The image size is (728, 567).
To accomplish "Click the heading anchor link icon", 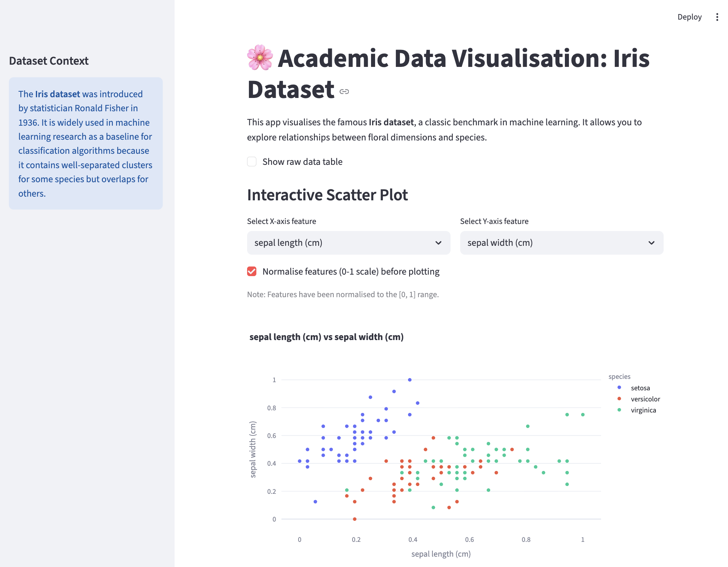I will click(x=344, y=91).
